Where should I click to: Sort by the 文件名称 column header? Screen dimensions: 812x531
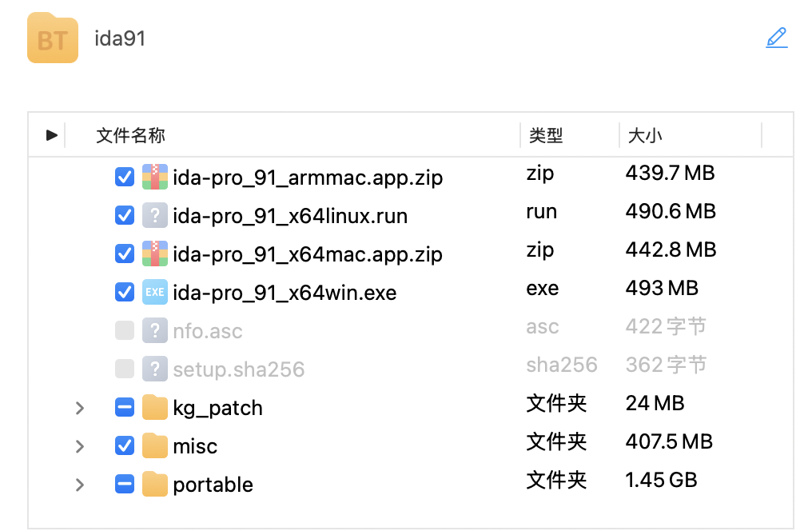pyautogui.click(x=130, y=136)
